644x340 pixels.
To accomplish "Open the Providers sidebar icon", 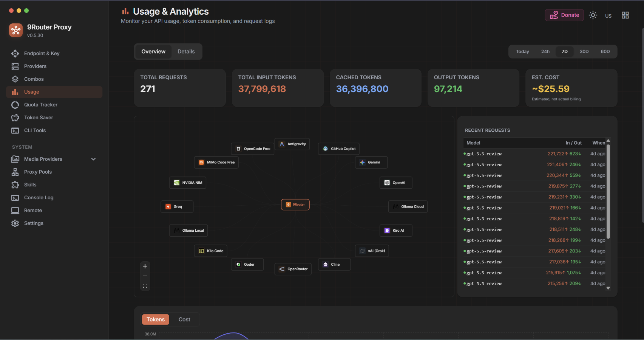I will [15, 66].
